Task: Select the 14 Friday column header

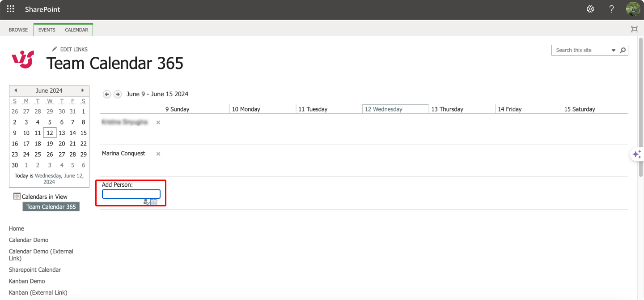Action: [529, 109]
